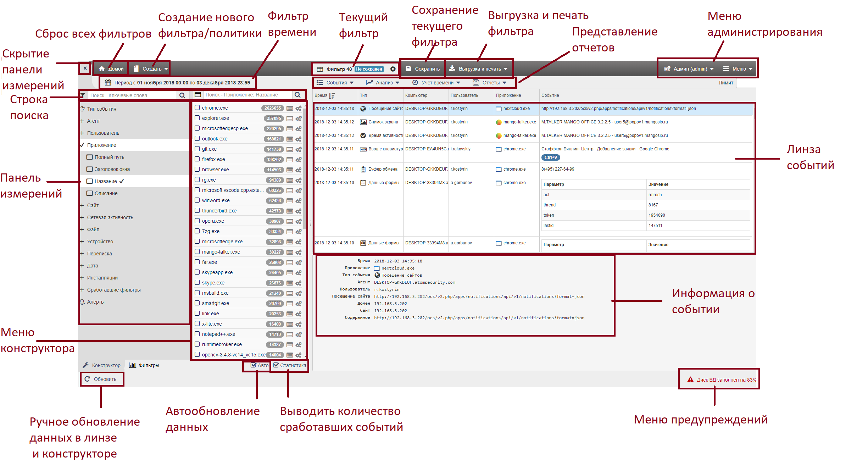Select the Заголовок окна tree item

point(112,169)
